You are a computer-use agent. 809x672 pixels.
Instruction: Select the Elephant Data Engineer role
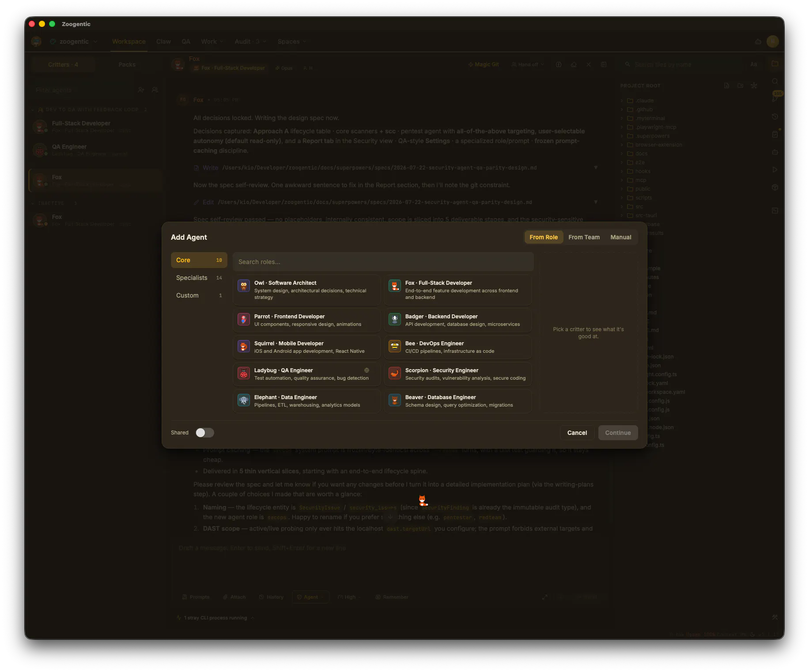pos(306,401)
